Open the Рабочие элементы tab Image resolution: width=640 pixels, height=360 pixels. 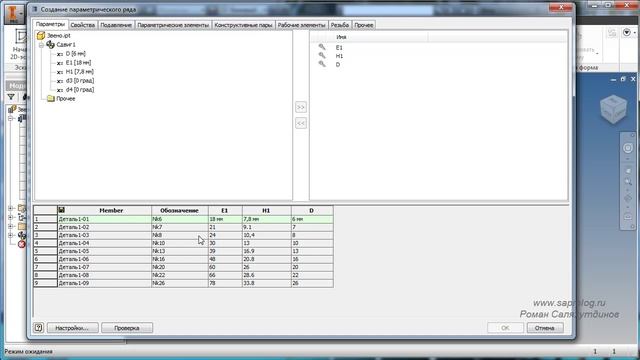pos(302,25)
